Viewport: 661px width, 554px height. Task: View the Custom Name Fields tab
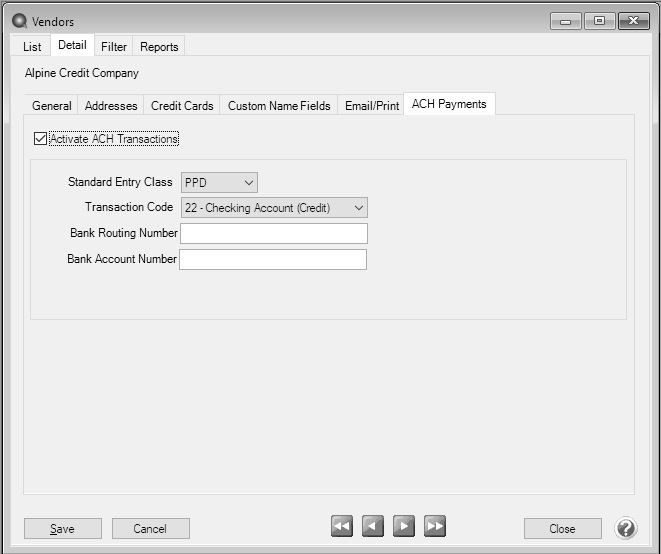tap(279, 106)
